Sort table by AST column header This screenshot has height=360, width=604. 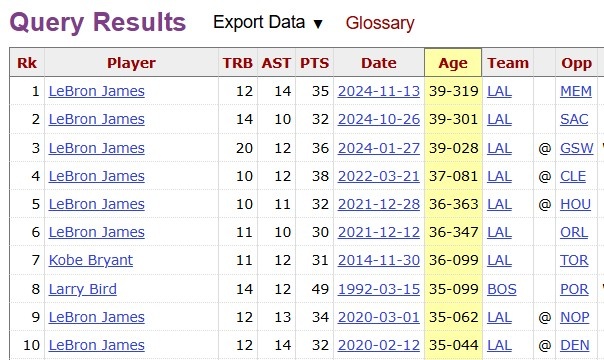(x=276, y=63)
